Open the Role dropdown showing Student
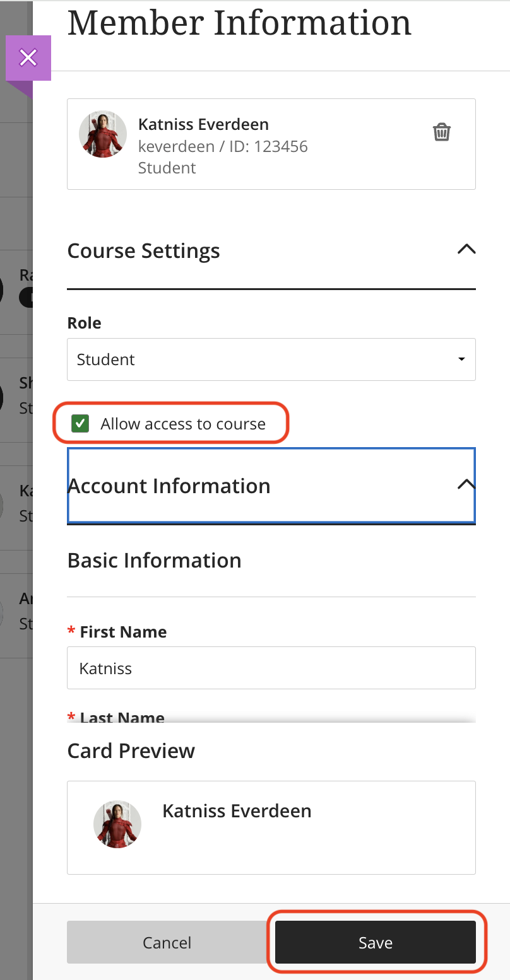510x980 pixels. click(271, 359)
